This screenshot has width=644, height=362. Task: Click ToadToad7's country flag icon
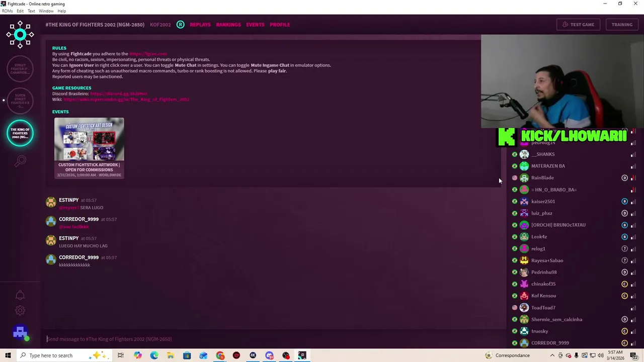[514, 308]
